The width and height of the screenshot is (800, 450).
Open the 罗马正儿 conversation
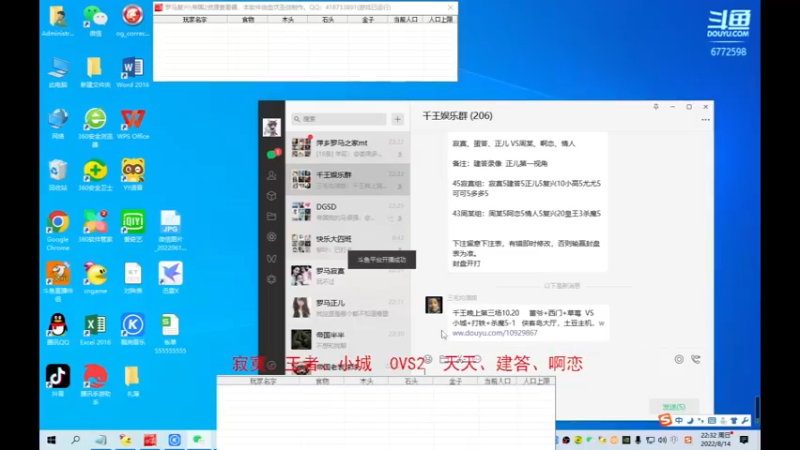click(x=347, y=308)
